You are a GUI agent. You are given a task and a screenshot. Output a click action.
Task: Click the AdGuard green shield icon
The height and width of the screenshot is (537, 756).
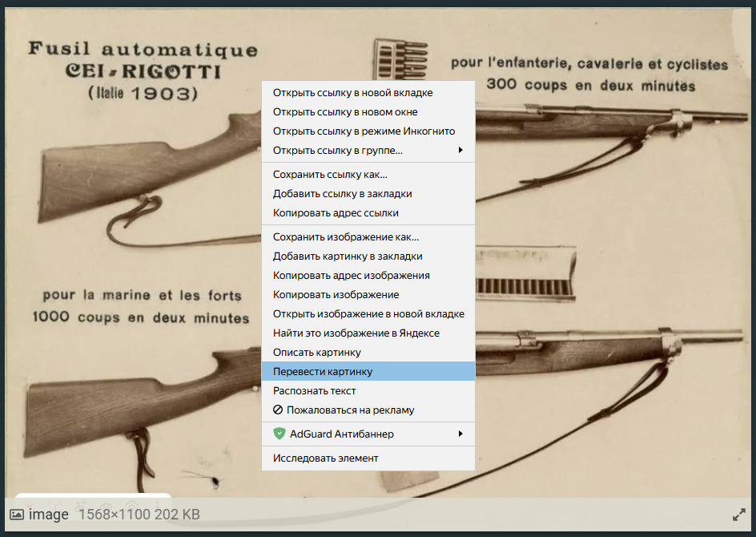pyautogui.click(x=279, y=434)
